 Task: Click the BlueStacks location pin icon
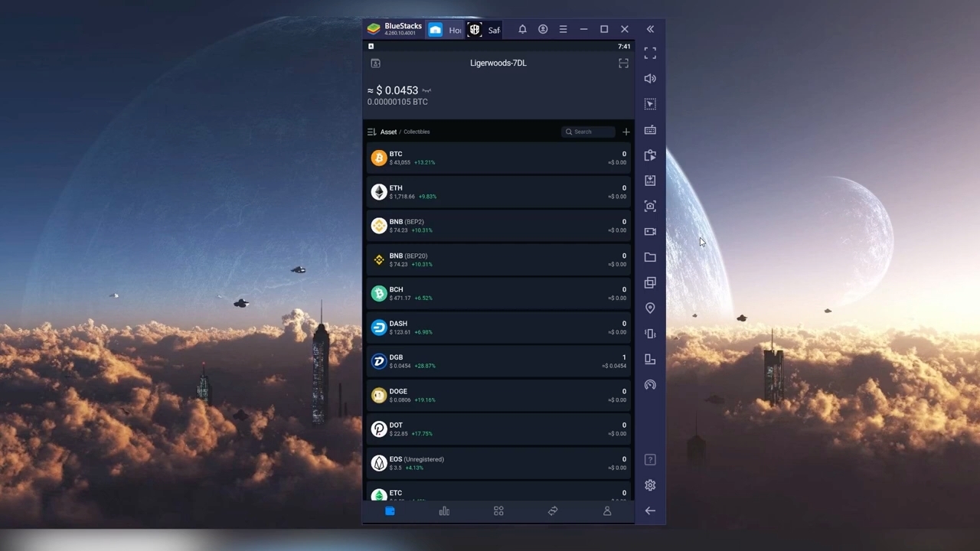[x=650, y=308]
